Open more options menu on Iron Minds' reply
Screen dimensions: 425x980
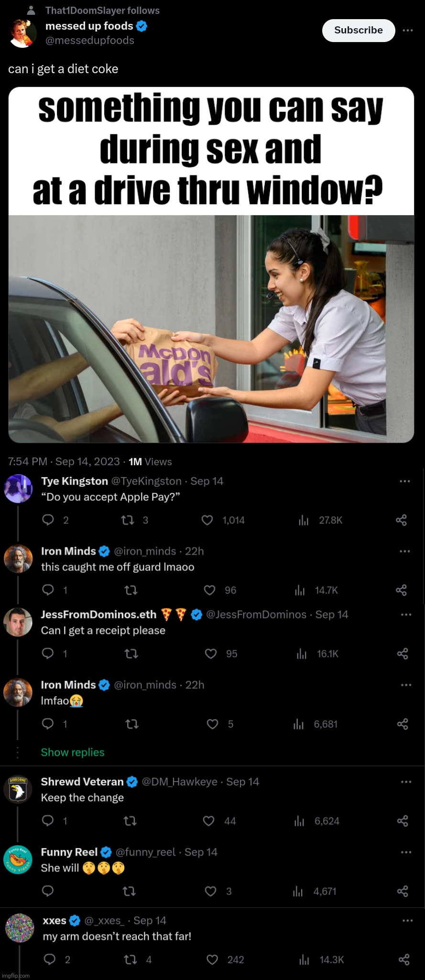click(x=404, y=551)
